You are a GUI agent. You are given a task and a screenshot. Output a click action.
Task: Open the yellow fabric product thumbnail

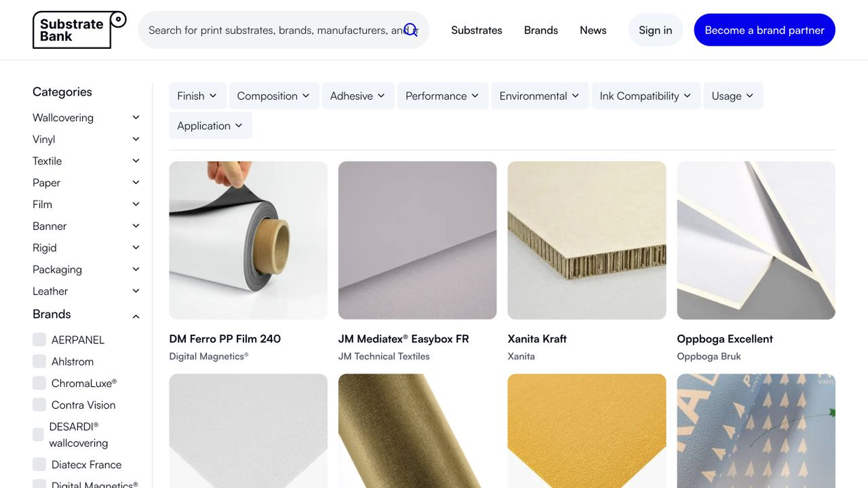(x=587, y=431)
